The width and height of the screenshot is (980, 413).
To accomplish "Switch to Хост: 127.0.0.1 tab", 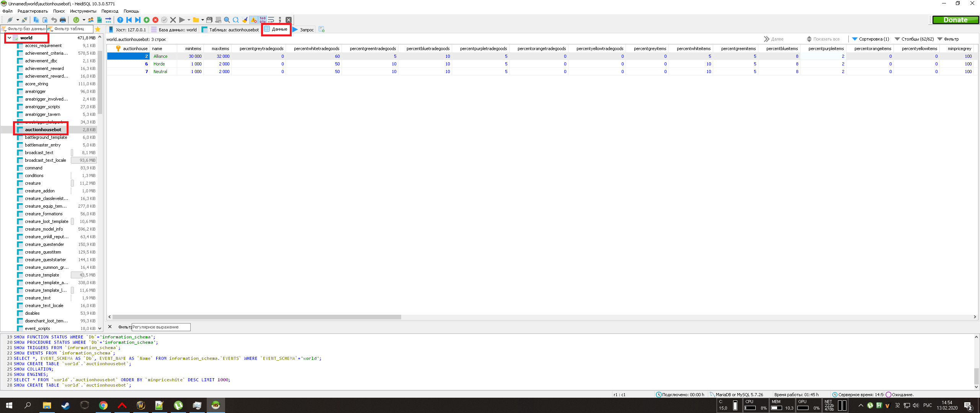I will [127, 29].
